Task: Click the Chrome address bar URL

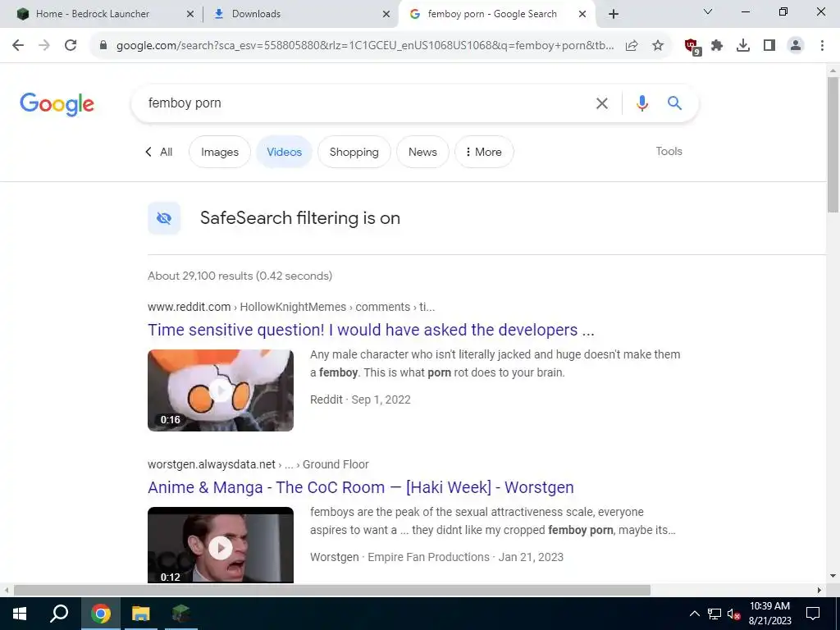Action: pos(364,46)
